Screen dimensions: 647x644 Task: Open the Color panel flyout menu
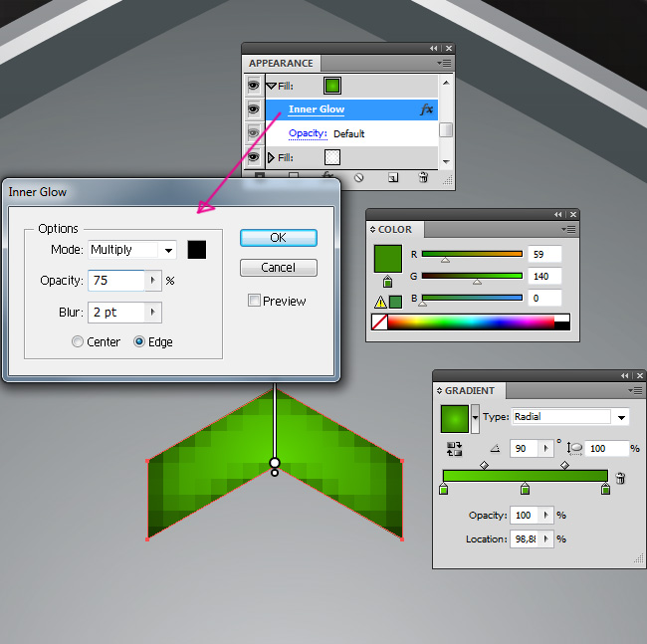tap(568, 229)
